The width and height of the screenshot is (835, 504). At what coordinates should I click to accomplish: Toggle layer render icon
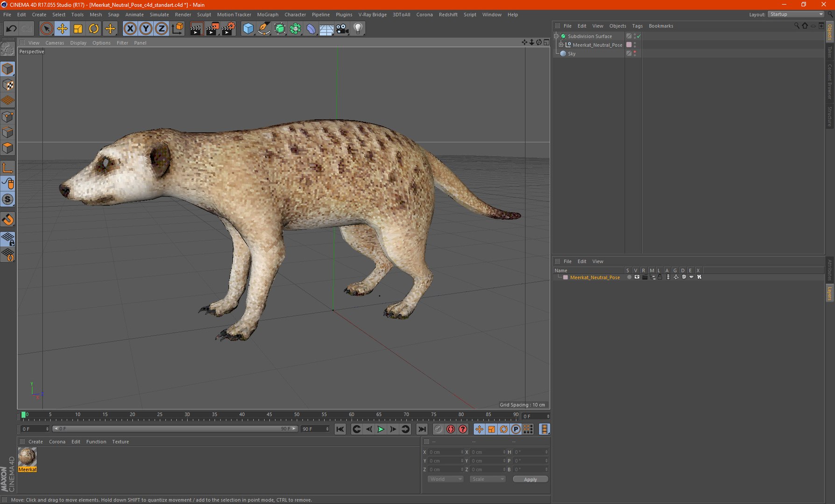tap(645, 277)
